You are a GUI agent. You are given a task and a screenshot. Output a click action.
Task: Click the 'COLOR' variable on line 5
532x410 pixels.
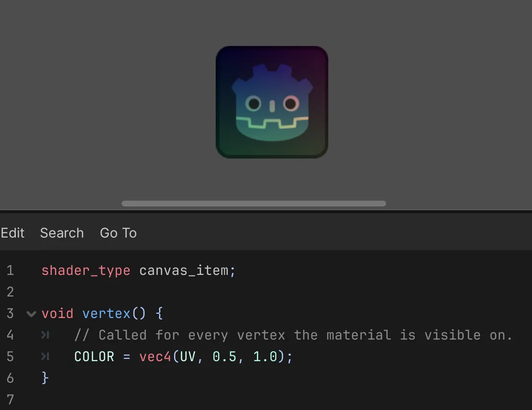point(94,356)
